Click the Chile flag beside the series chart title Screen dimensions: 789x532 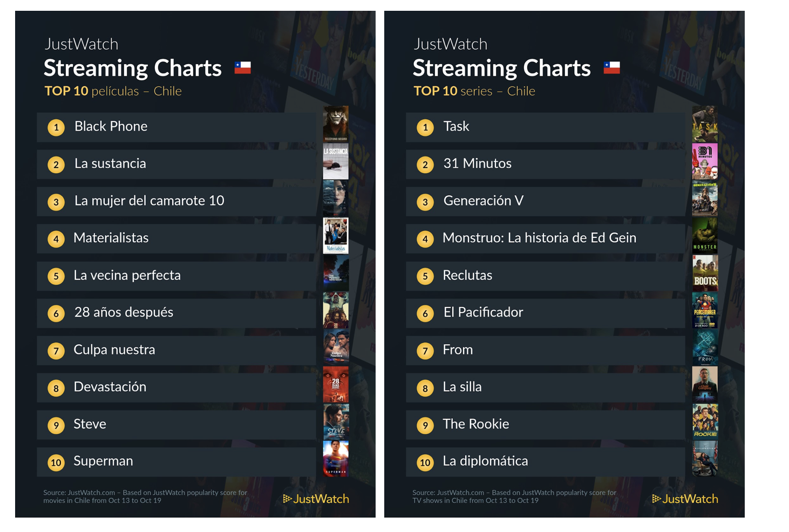611,68
